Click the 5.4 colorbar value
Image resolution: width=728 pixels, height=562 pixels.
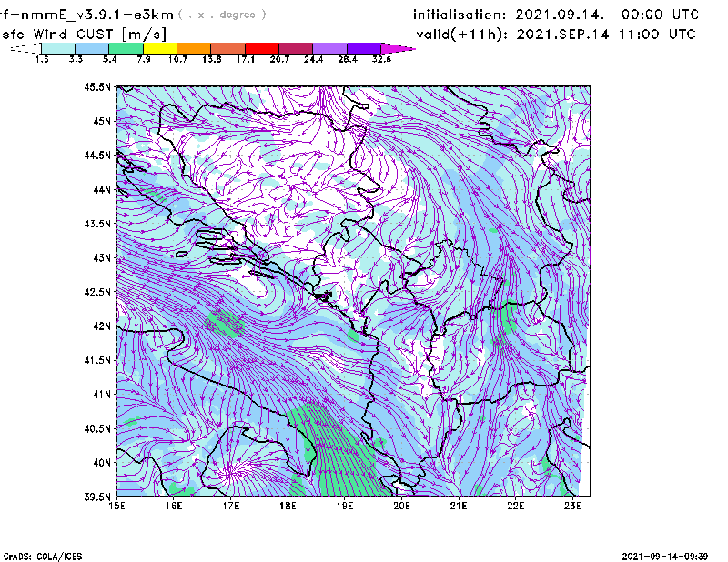(x=109, y=59)
